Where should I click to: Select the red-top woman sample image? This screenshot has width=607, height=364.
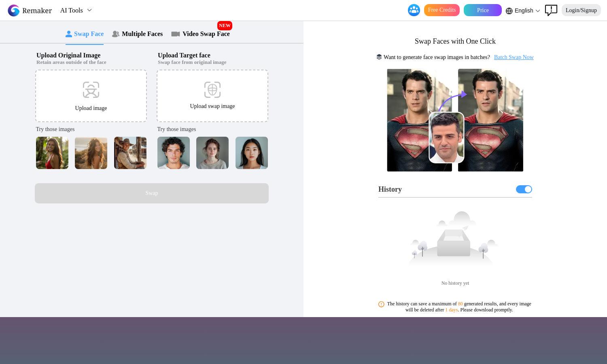(52, 153)
